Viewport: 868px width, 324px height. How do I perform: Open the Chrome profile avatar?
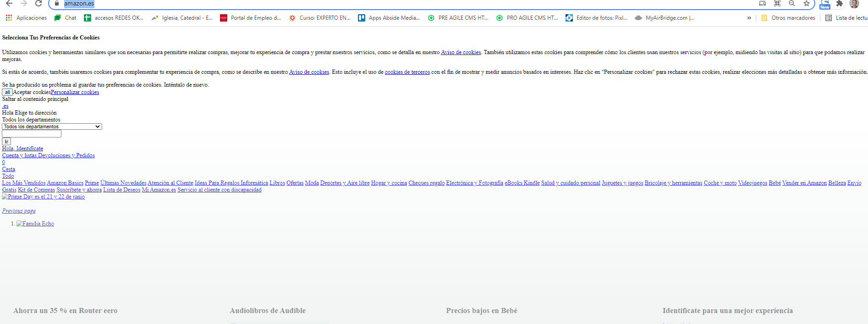pos(854,4)
